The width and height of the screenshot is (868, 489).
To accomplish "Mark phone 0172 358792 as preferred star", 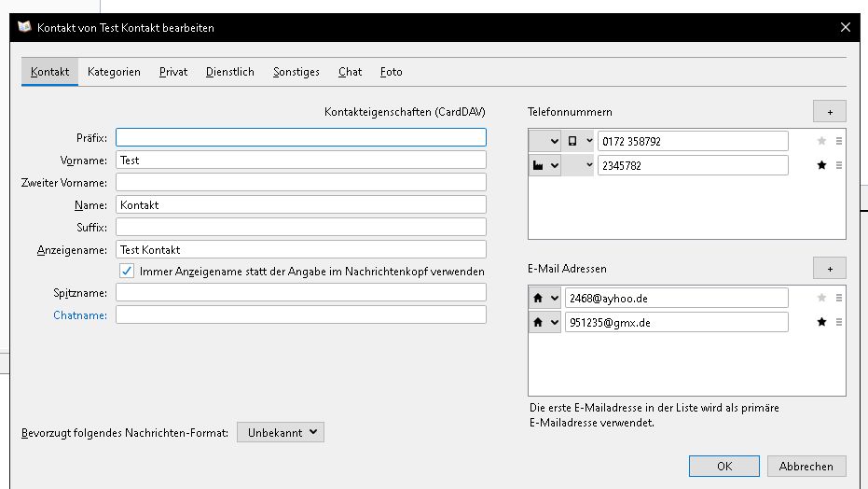I will (821, 142).
